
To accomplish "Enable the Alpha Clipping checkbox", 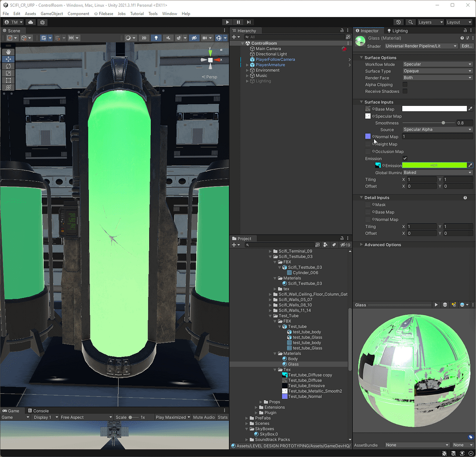I will click(405, 84).
